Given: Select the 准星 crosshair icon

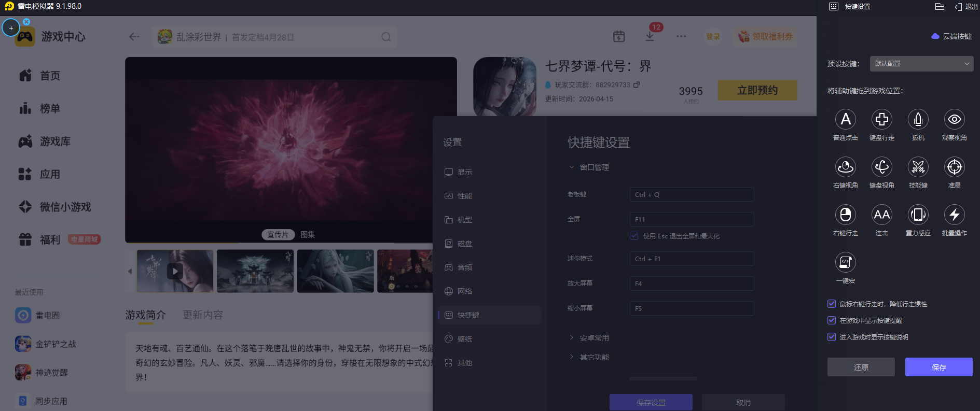Looking at the screenshot, I should point(954,167).
